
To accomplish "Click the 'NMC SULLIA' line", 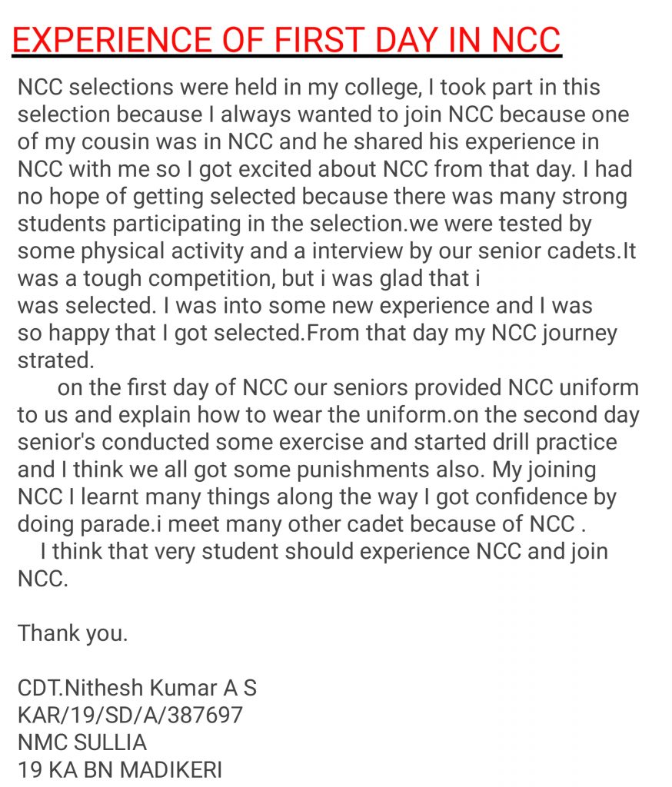I will [x=82, y=743].
